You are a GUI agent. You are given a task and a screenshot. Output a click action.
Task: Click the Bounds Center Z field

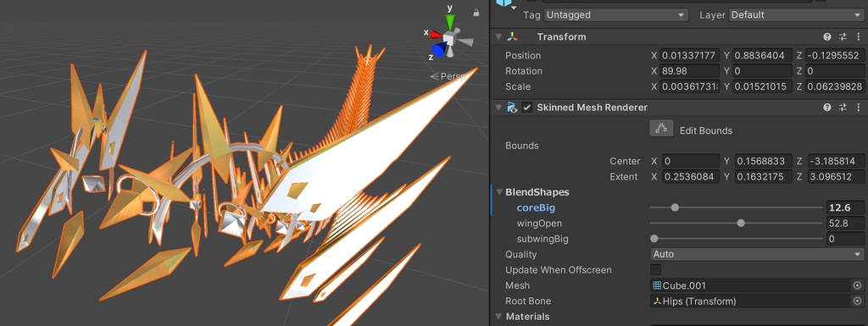point(837,162)
